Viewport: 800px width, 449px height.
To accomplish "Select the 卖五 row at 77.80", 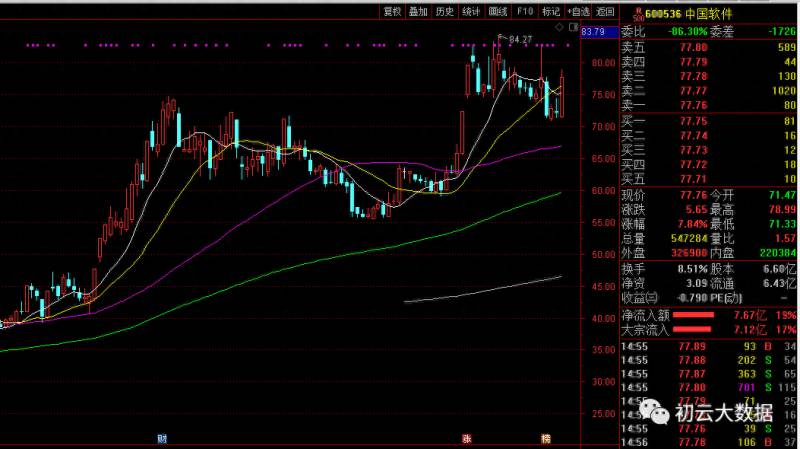I will [x=709, y=47].
